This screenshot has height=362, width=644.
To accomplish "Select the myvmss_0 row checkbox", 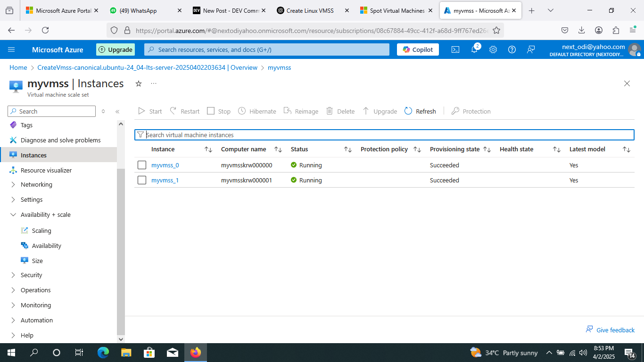I will pos(142,165).
